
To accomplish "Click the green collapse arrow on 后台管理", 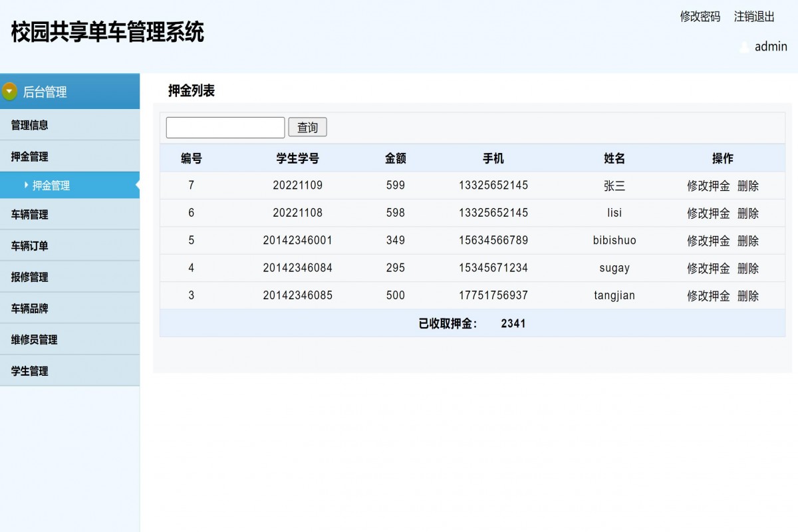I will click(x=9, y=91).
